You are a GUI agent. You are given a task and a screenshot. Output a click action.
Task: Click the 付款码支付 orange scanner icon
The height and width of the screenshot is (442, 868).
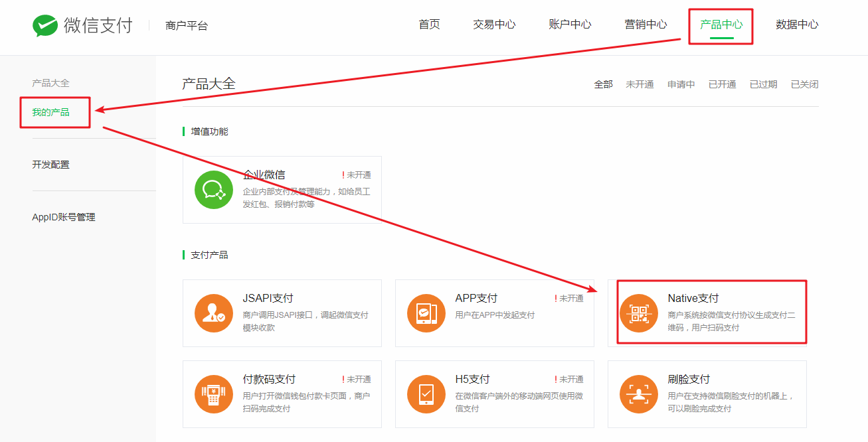pyautogui.click(x=214, y=394)
